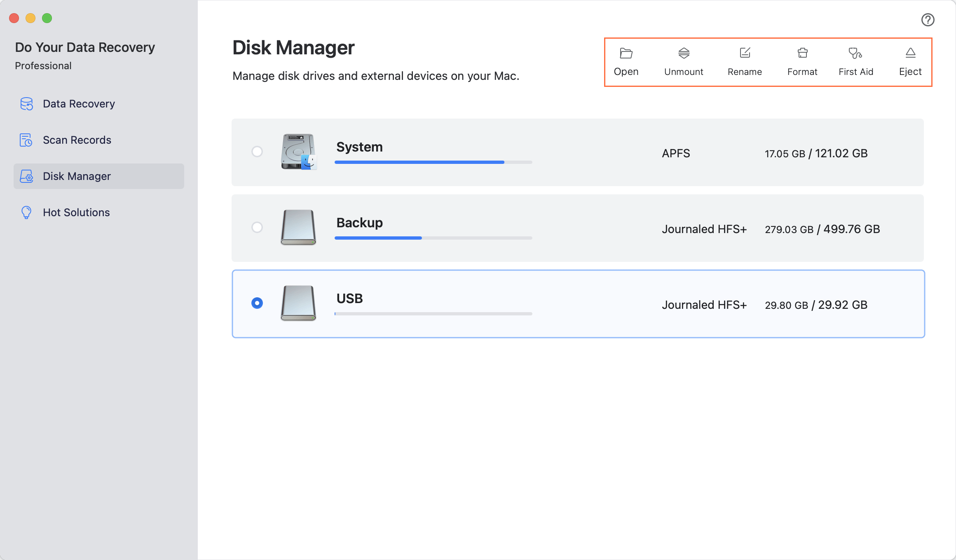The height and width of the screenshot is (560, 956).
Task: Click the Unmount disk icon
Action: pyautogui.click(x=684, y=53)
